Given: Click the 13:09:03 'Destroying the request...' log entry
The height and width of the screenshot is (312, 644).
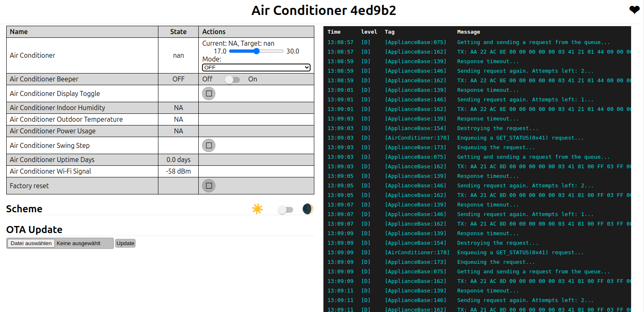Looking at the screenshot, I should (x=498, y=128).
